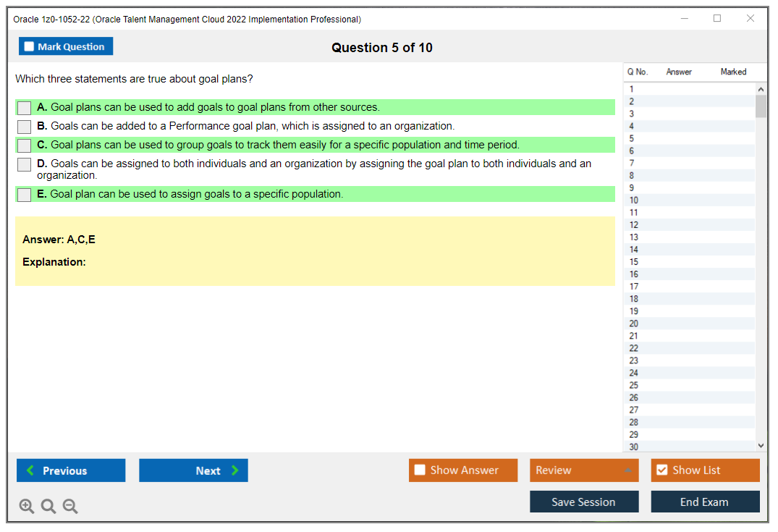Click the up arrow on the question list scrollbar
This screenshot has width=778, height=532.
pyautogui.click(x=761, y=88)
